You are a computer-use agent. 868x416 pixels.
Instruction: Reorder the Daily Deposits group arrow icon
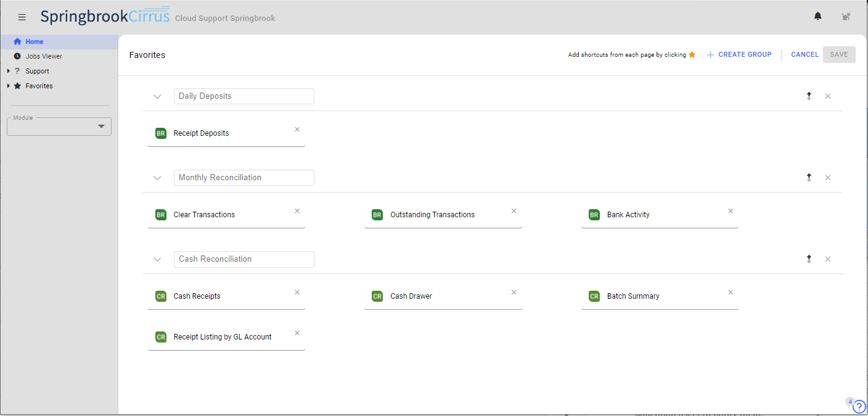coord(809,96)
